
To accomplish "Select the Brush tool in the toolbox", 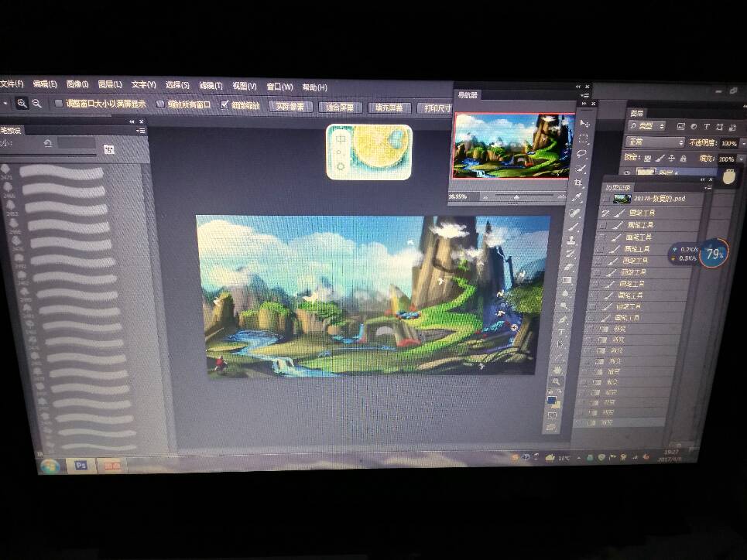I will tap(574, 227).
